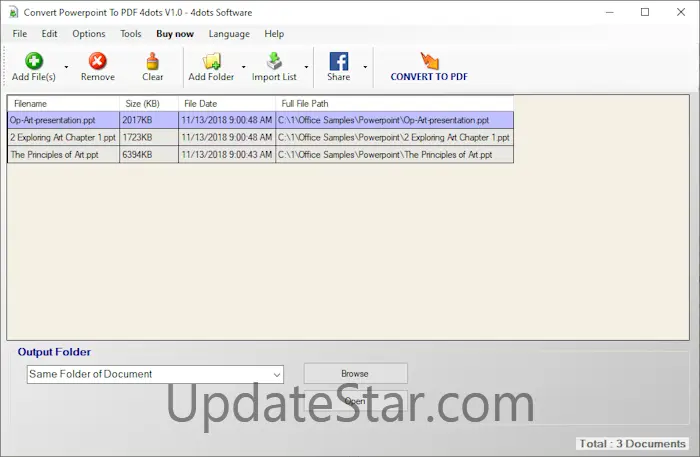700x457 pixels.
Task: Click the Remove red X icon
Action: [x=97, y=61]
